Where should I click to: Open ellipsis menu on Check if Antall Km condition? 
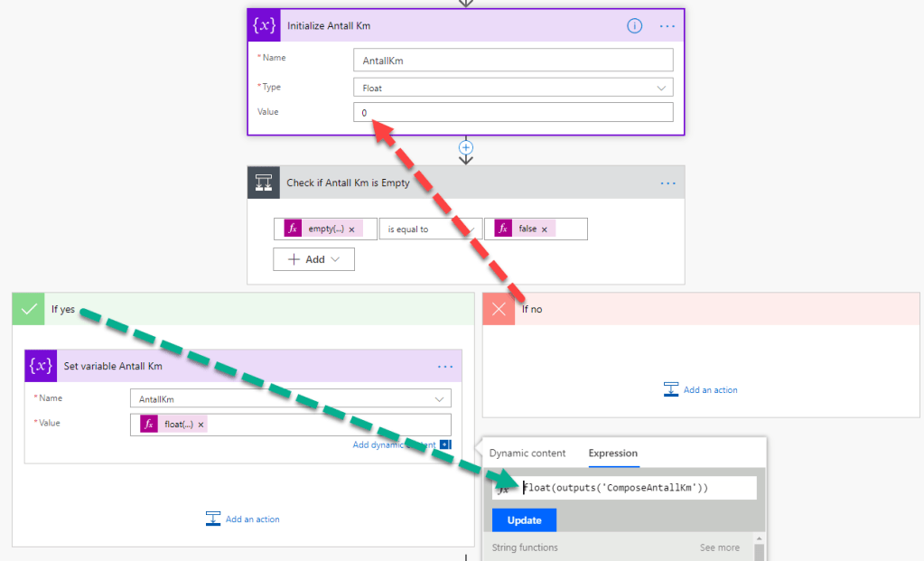[667, 182]
